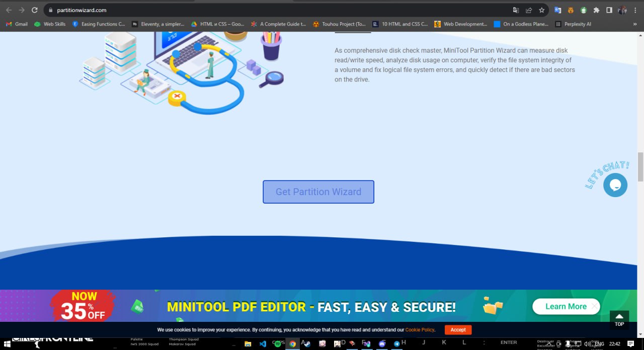Open File Explorer from the taskbar
Image resolution: width=644 pixels, height=350 pixels.
coord(248,344)
